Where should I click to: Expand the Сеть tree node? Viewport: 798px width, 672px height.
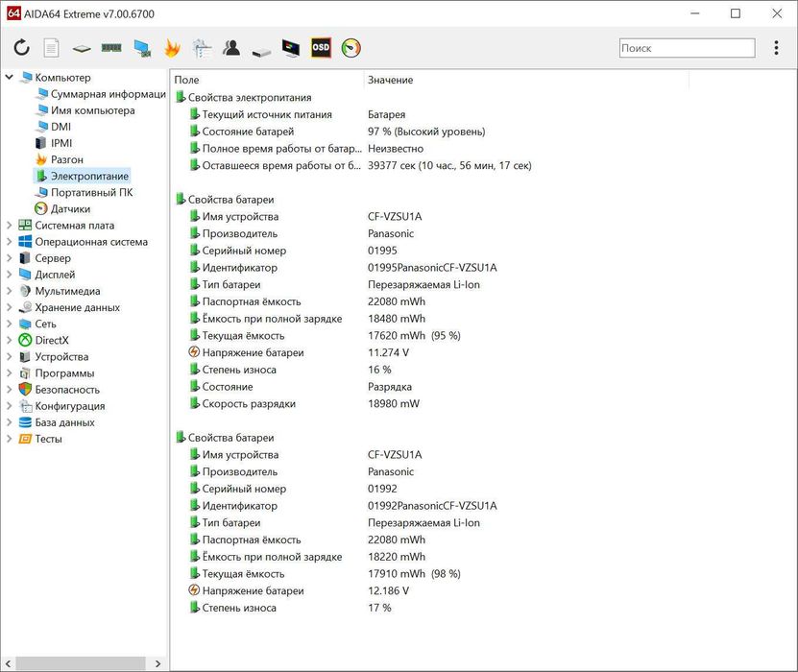pyautogui.click(x=10, y=324)
